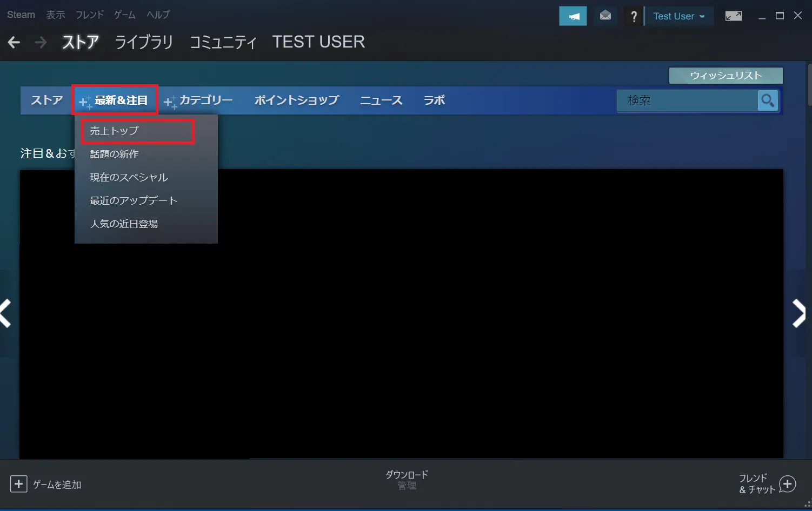Click the back navigation arrow
Screen dimensions: 812x511
[14, 42]
